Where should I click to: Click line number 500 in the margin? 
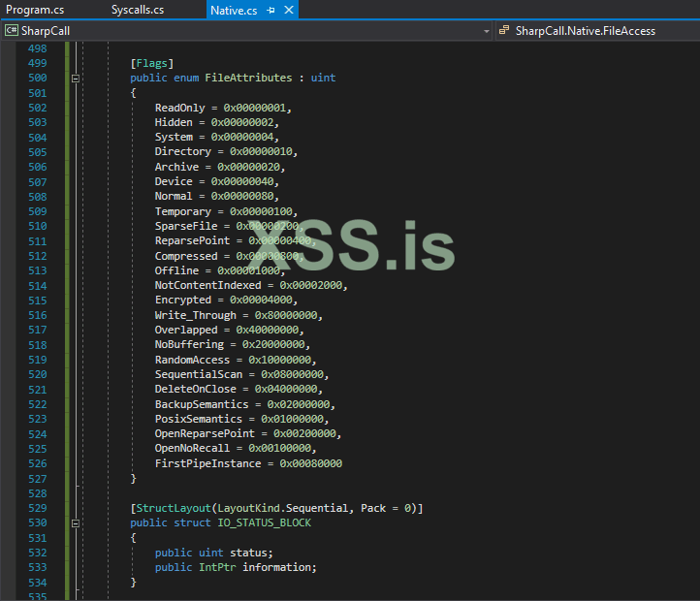point(38,78)
